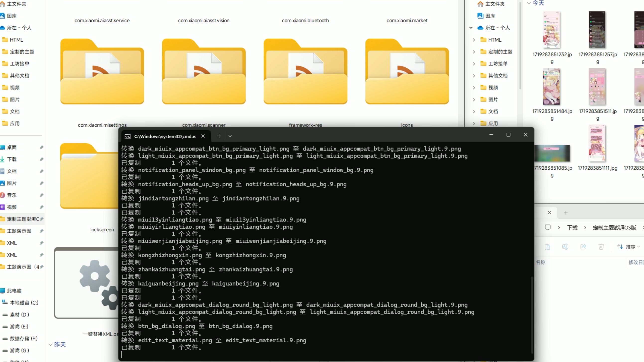
Task: Close the cmd.exe terminal tab
Action: pyautogui.click(x=203, y=136)
